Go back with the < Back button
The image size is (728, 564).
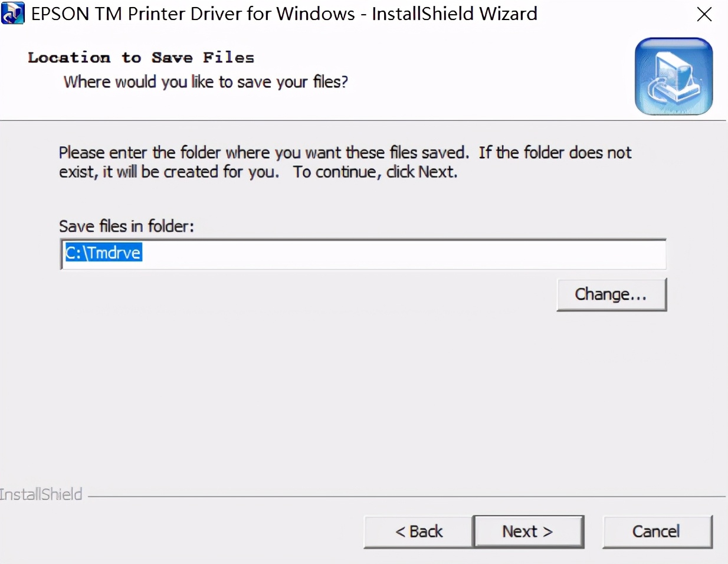418,532
